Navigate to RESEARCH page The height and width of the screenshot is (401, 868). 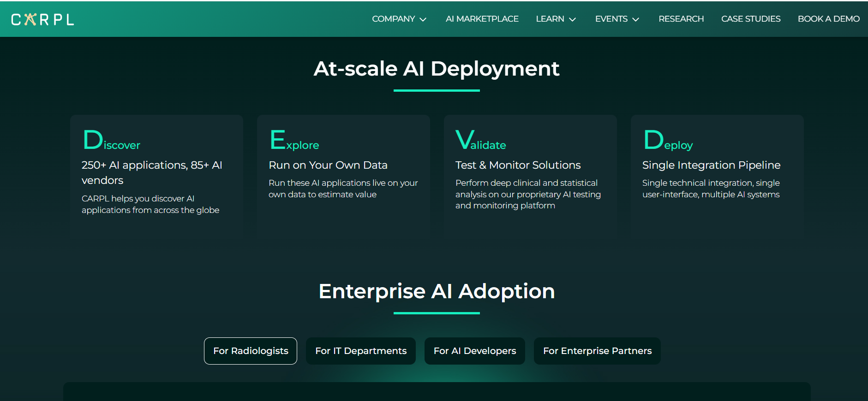point(681,19)
